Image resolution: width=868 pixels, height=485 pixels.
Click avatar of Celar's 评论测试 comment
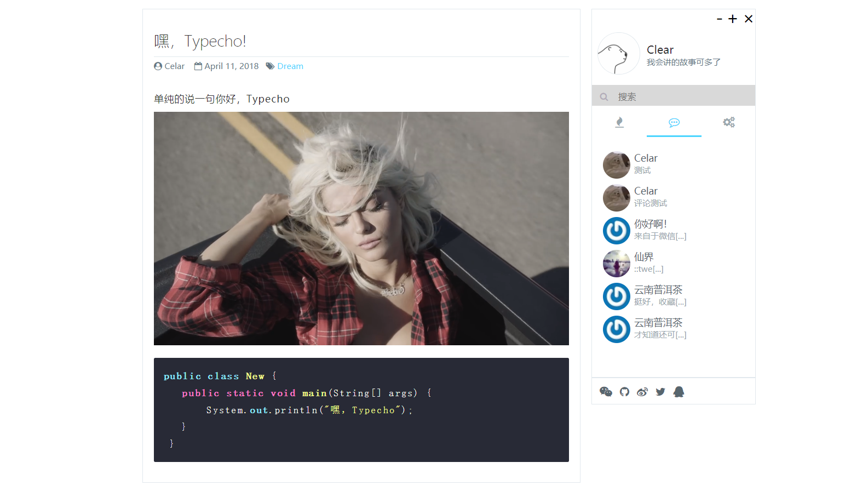coord(617,198)
